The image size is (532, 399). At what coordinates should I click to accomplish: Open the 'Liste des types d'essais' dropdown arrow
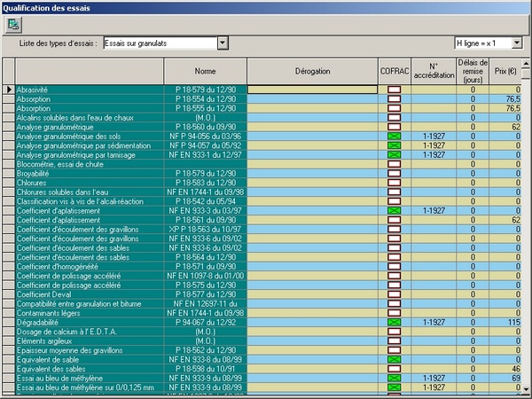[223, 43]
